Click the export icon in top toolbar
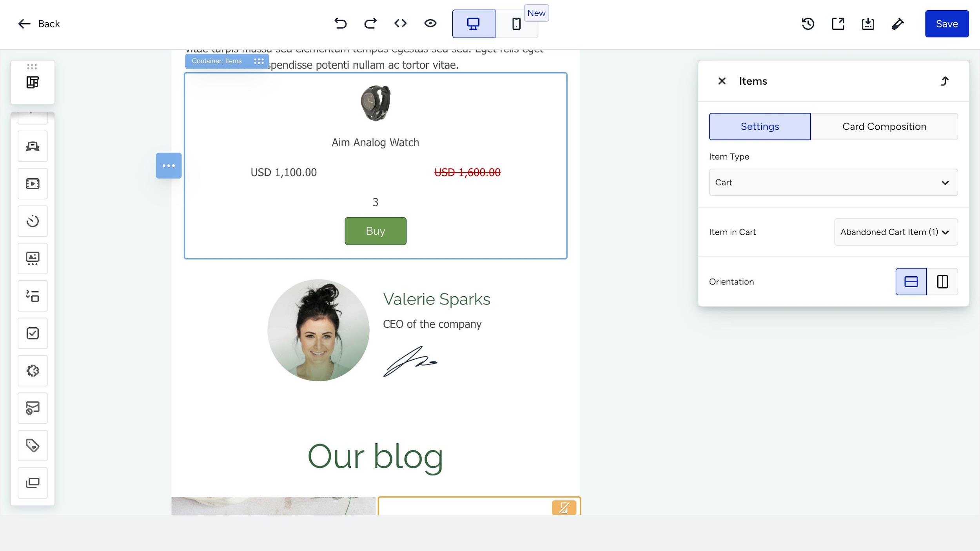 tap(838, 24)
